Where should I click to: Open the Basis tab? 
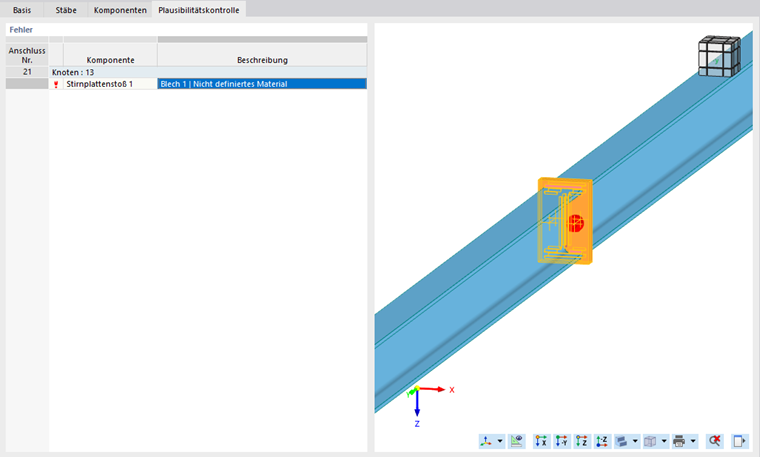click(22, 10)
